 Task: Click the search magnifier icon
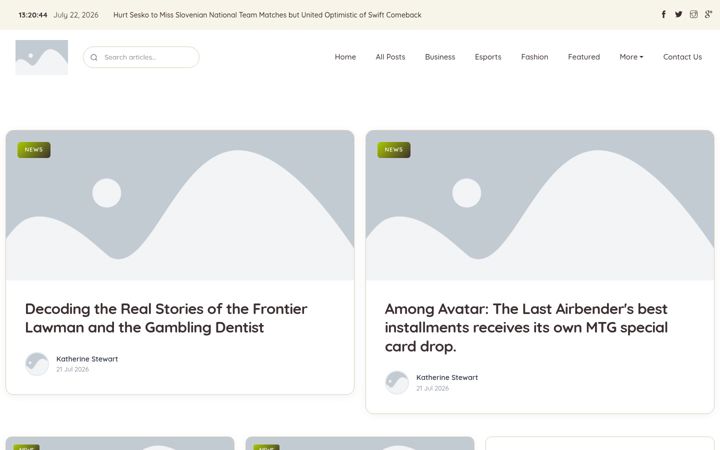(94, 57)
